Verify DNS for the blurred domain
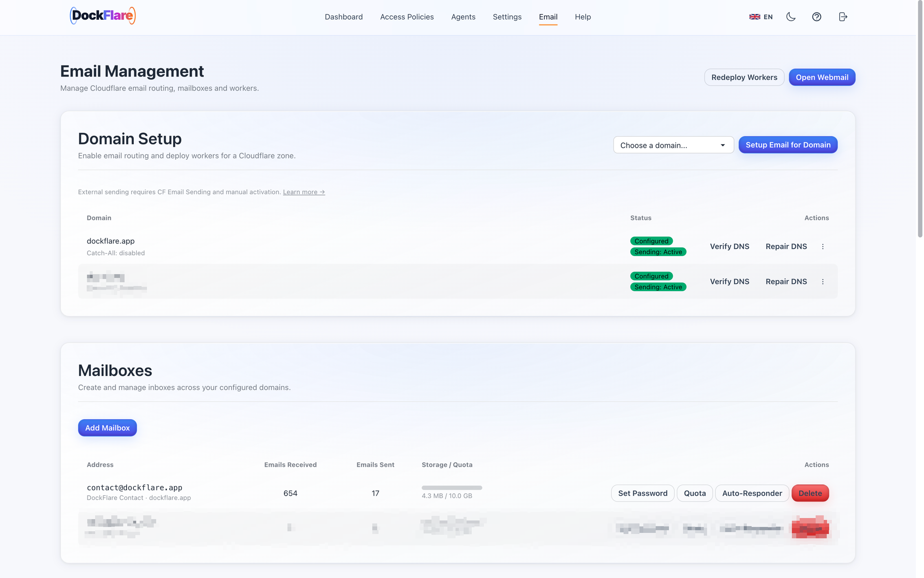This screenshot has width=924, height=578. (729, 282)
